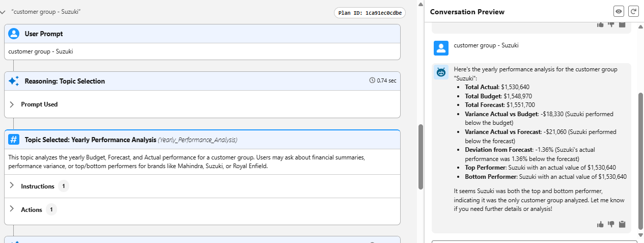Click the clock icon next to 0.74 sec
The height and width of the screenshot is (243, 644).
pyautogui.click(x=372, y=80)
